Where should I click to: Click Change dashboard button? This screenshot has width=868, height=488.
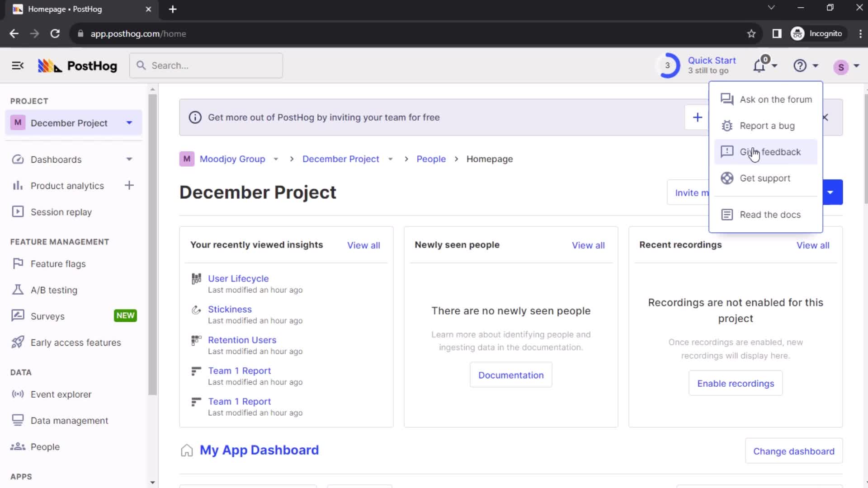pyautogui.click(x=794, y=451)
